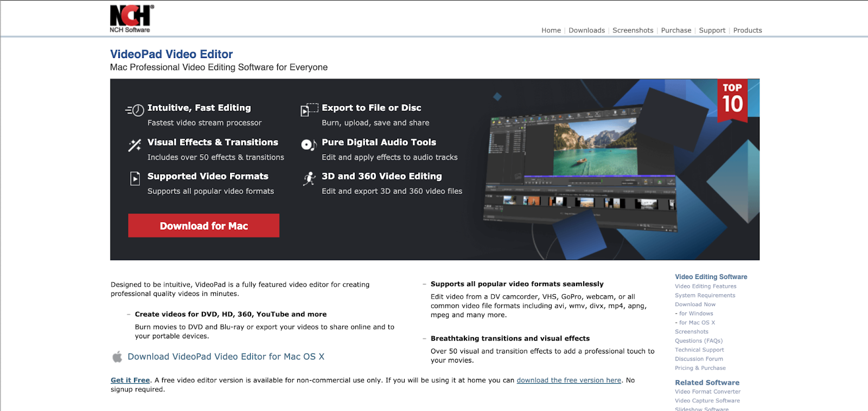Click the Visual Effects magic wand icon
This screenshot has height=411, width=868.
pyautogui.click(x=135, y=145)
